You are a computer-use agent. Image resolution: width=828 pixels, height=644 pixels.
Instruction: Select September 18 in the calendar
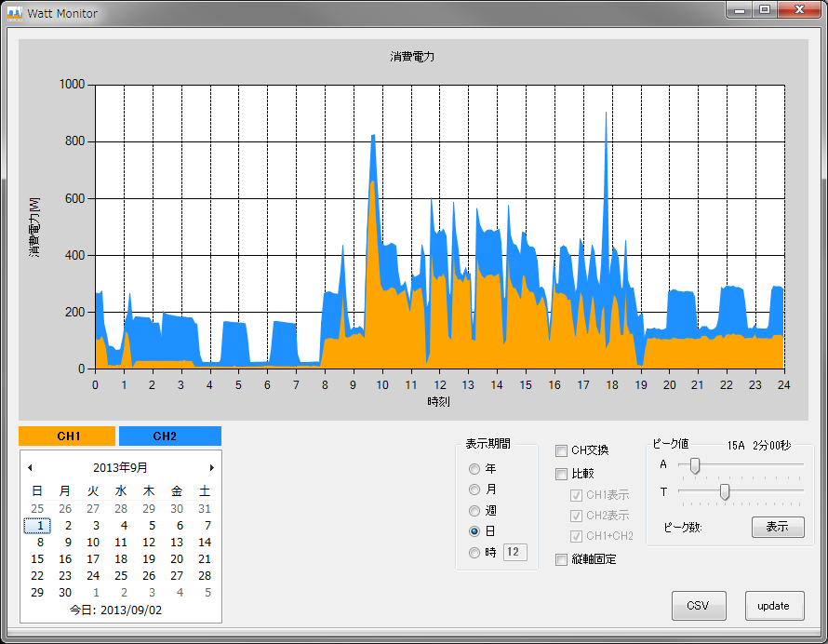[121, 559]
